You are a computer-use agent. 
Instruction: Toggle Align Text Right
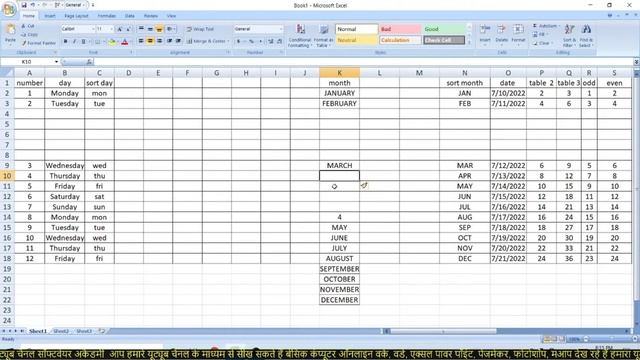coord(159,41)
